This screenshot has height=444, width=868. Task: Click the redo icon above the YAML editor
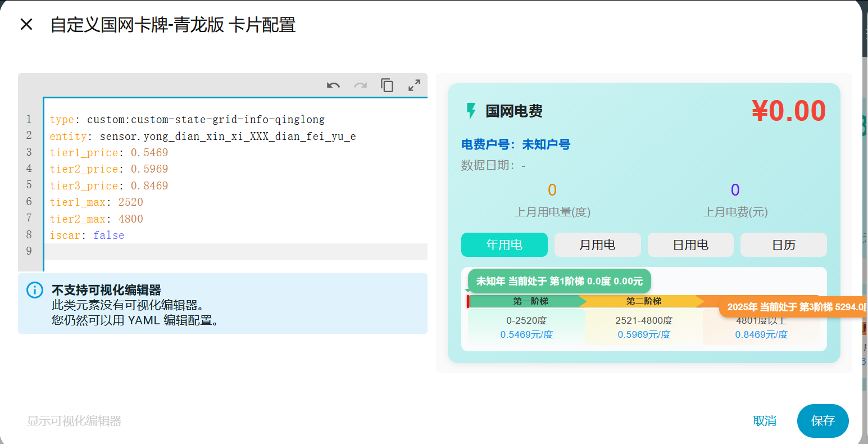(x=360, y=85)
